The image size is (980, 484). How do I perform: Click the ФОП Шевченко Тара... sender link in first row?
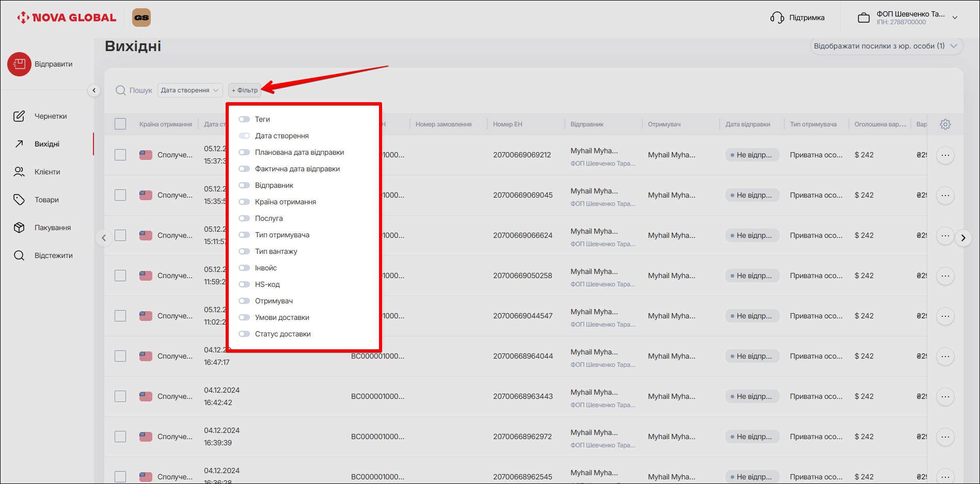(603, 164)
